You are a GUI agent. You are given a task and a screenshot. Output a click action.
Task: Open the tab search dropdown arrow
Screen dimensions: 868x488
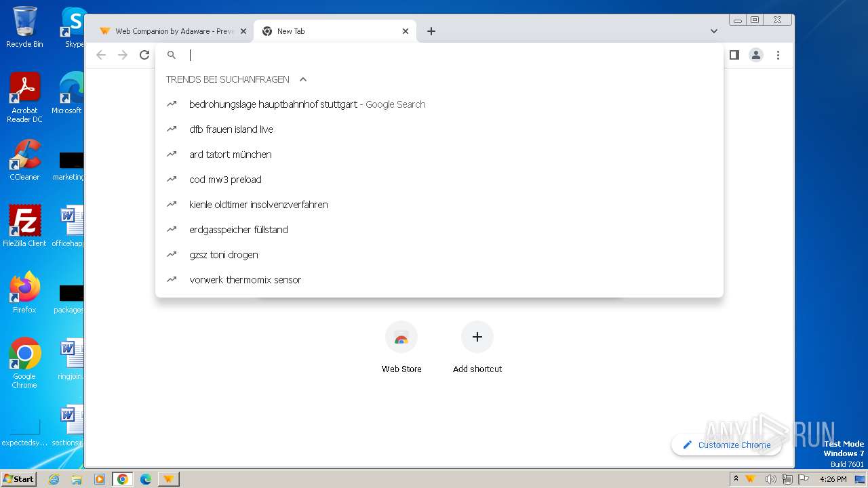tap(714, 31)
